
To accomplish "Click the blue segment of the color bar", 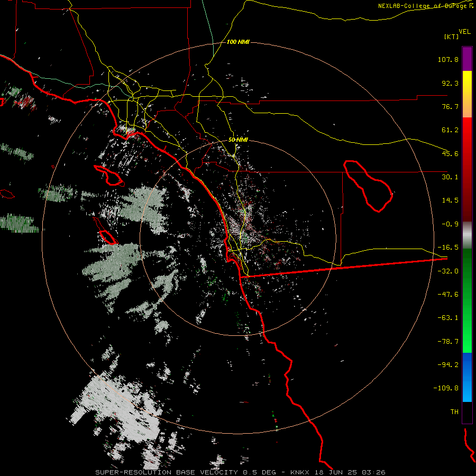I will tap(467, 377).
